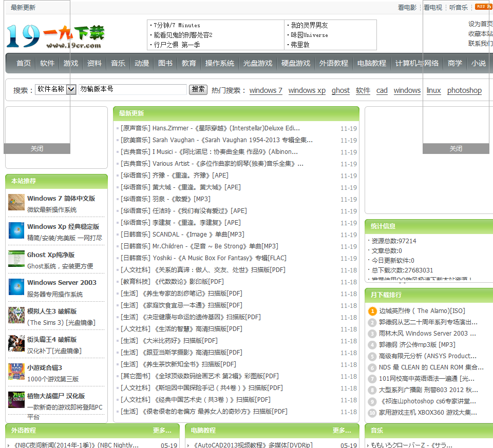Image resolution: width=493 pixels, height=448 pixels.
Task: Open Windows Server 2003 thumbnail image
Action: tap(16, 287)
